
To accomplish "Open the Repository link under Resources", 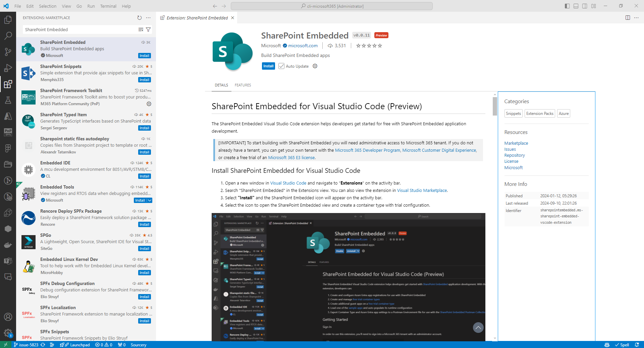I will pyautogui.click(x=514, y=155).
